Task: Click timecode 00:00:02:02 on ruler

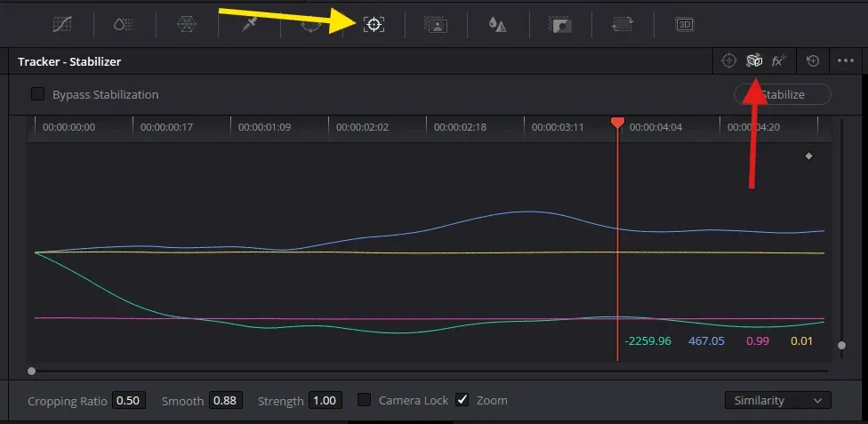Action: coord(363,127)
